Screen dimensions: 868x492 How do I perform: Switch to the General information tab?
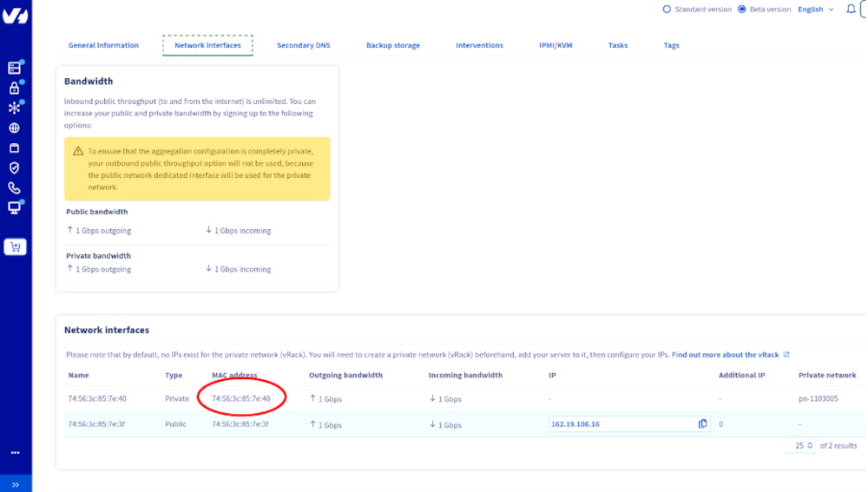click(x=103, y=45)
